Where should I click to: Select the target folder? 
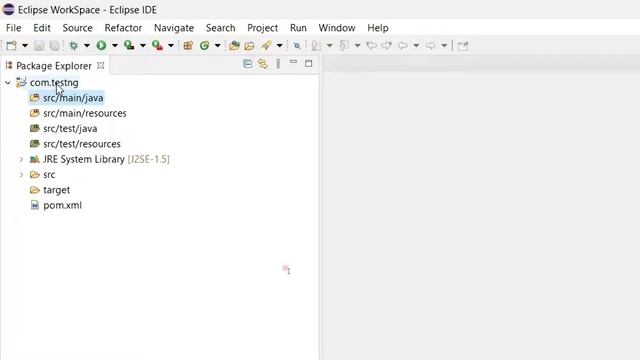56,190
